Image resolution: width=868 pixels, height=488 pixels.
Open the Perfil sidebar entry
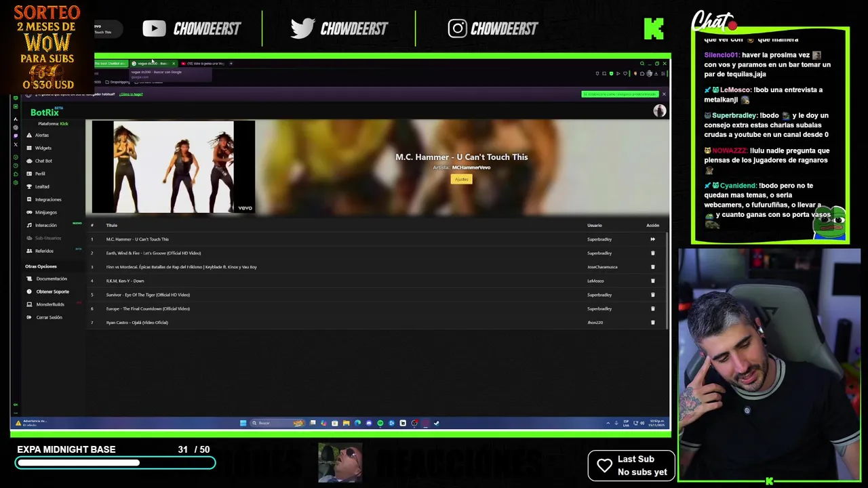click(40, 174)
